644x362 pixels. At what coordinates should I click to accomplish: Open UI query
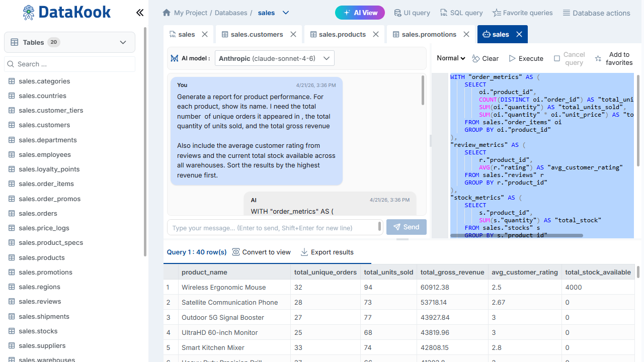(x=412, y=13)
